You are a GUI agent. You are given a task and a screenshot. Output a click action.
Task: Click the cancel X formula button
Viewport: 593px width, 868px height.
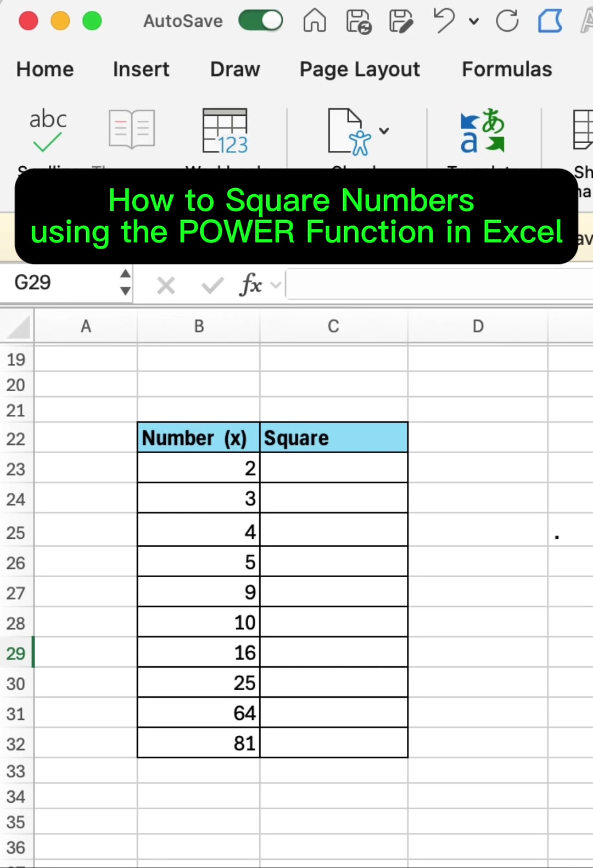(x=166, y=285)
